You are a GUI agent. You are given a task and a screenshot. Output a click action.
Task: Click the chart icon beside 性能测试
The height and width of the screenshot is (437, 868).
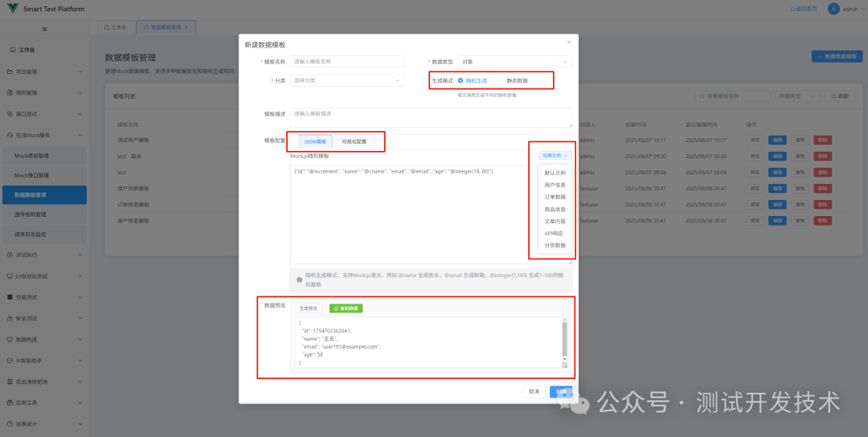(10, 297)
